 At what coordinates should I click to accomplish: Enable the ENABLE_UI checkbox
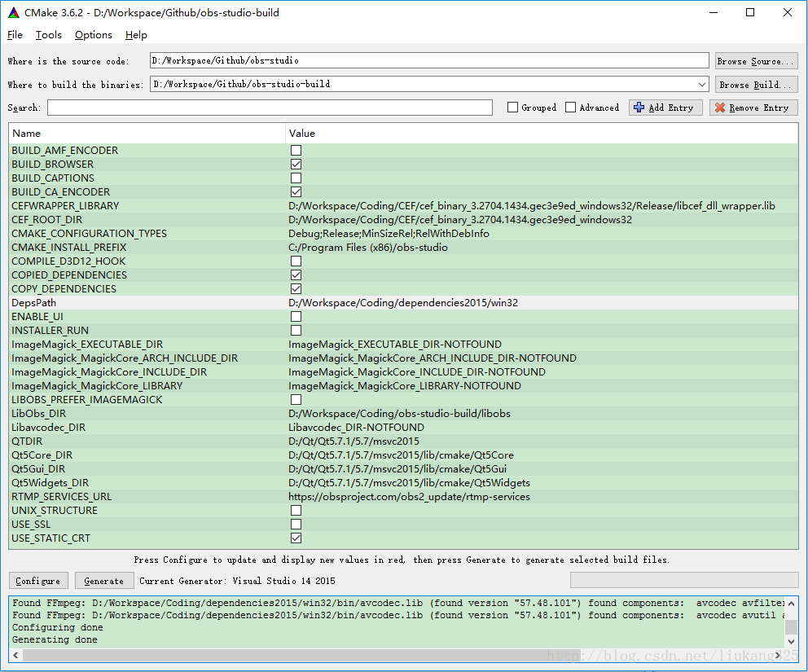(x=296, y=316)
